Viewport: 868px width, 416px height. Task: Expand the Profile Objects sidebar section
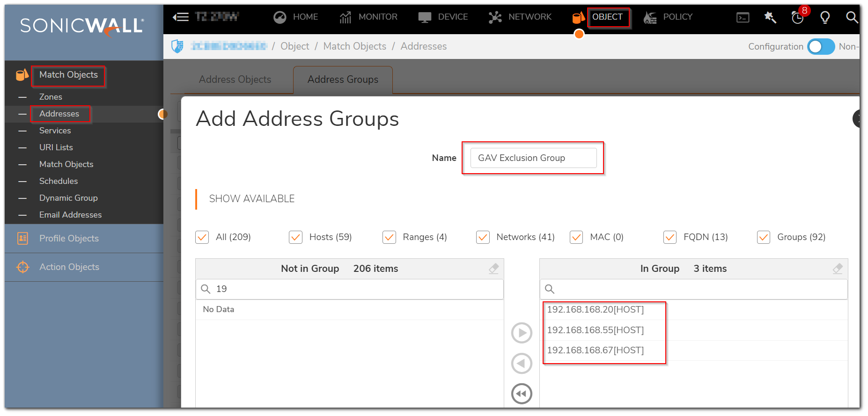(69, 238)
